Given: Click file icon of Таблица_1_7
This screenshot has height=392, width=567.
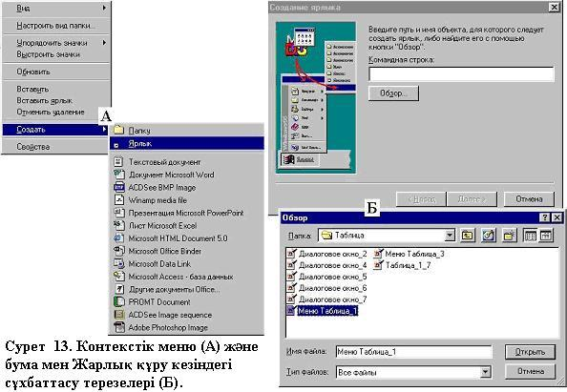Looking at the screenshot, I should [378, 265].
